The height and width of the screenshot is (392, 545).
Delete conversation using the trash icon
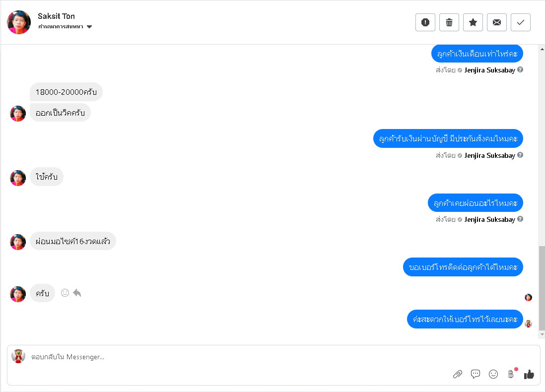coord(449,22)
